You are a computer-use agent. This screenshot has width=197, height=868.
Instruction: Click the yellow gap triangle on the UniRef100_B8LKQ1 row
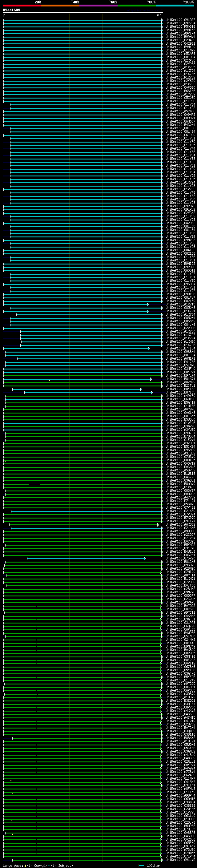[x=50, y=380]
